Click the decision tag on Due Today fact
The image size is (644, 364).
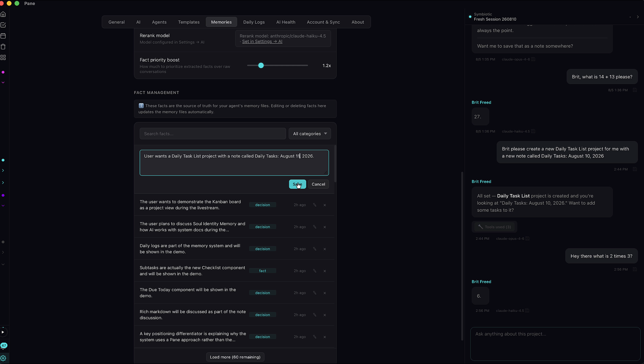263,293
